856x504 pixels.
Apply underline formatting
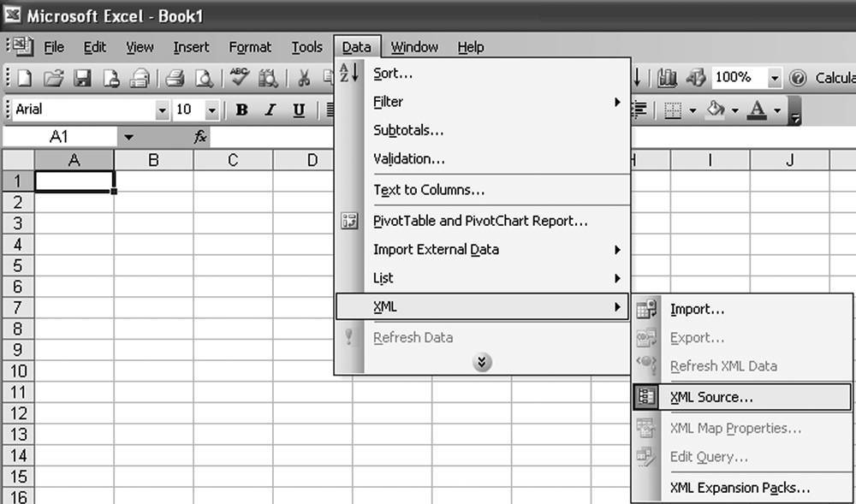click(298, 110)
